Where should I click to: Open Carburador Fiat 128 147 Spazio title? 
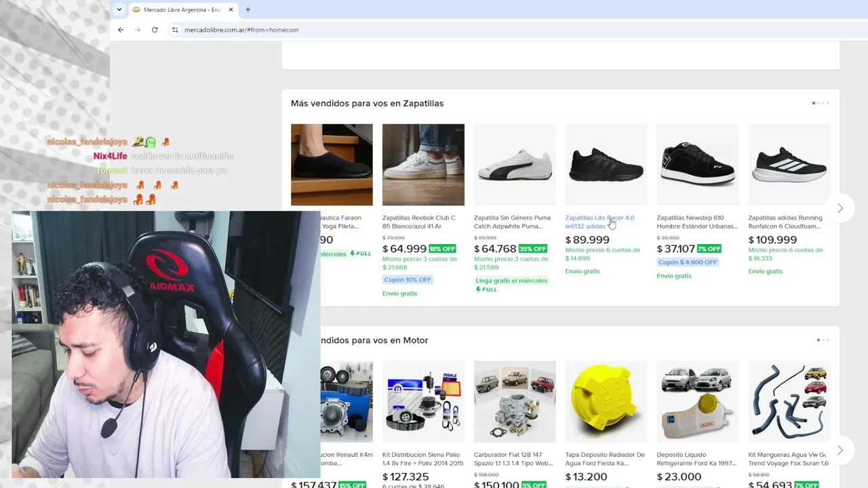pos(514,459)
